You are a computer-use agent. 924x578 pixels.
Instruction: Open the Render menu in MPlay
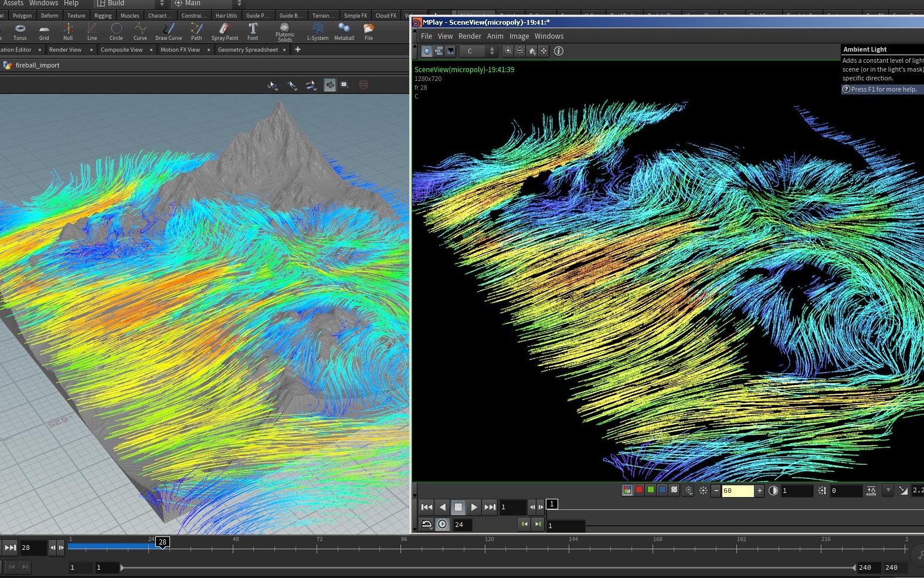pyautogui.click(x=470, y=36)
